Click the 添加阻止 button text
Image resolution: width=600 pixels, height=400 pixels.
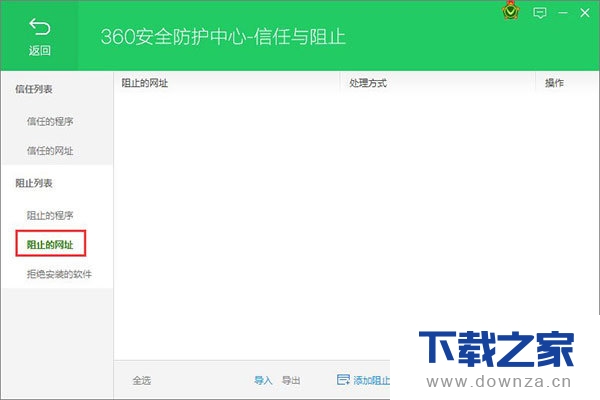(371, 380)
